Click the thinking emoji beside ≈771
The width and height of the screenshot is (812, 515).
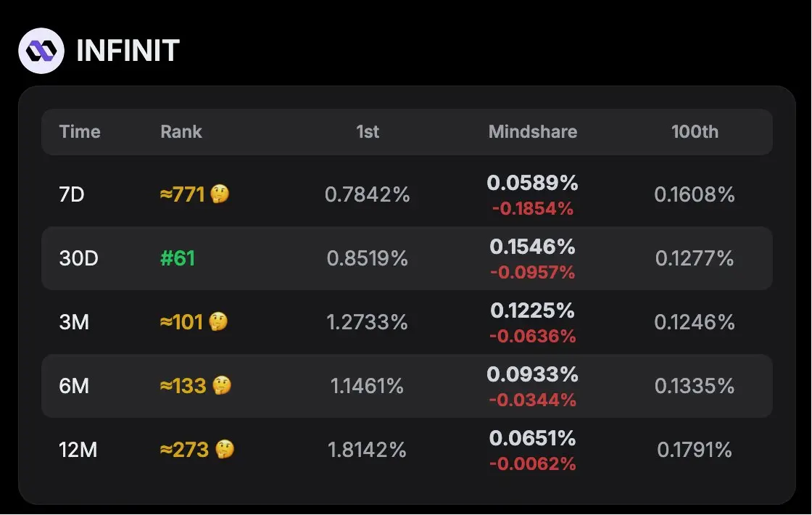220,194
